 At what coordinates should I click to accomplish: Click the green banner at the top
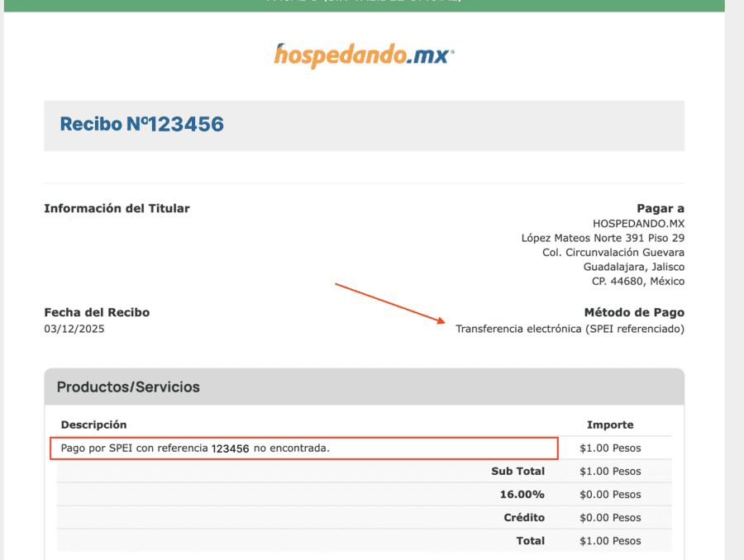click(364, 5)
